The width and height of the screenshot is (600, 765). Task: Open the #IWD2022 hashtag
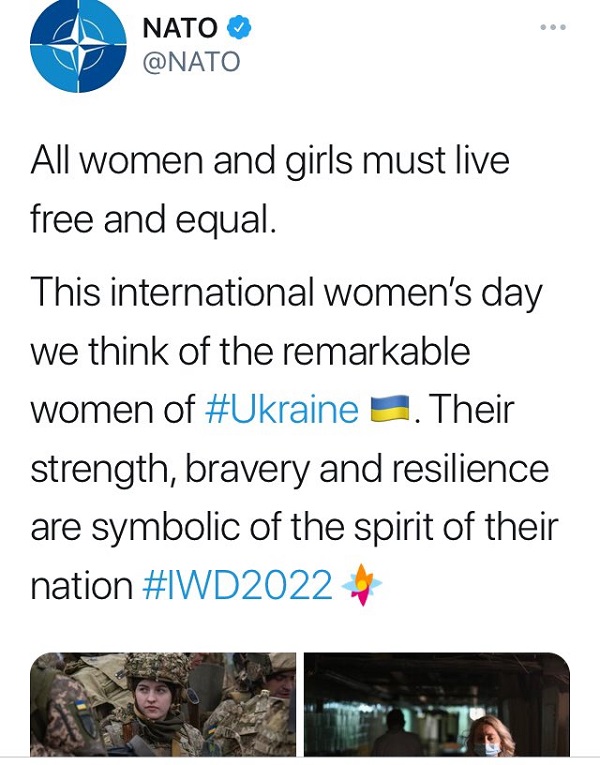click(237, 585)
